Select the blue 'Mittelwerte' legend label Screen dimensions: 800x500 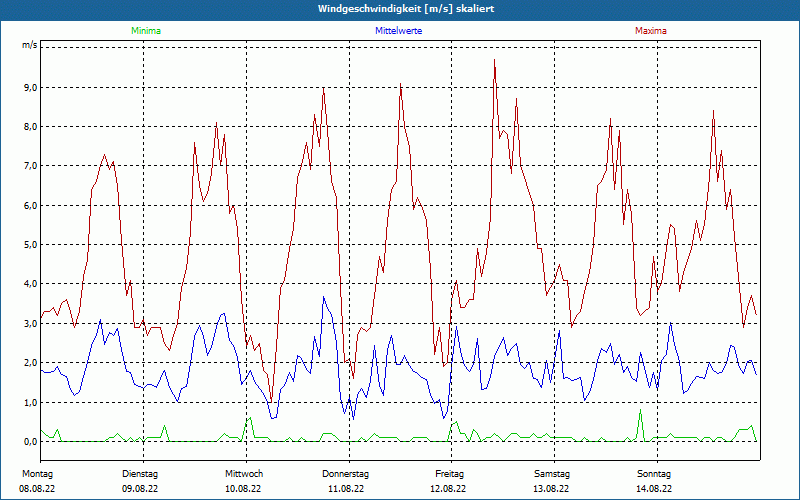pyautogui.click(x=398, y=31)
